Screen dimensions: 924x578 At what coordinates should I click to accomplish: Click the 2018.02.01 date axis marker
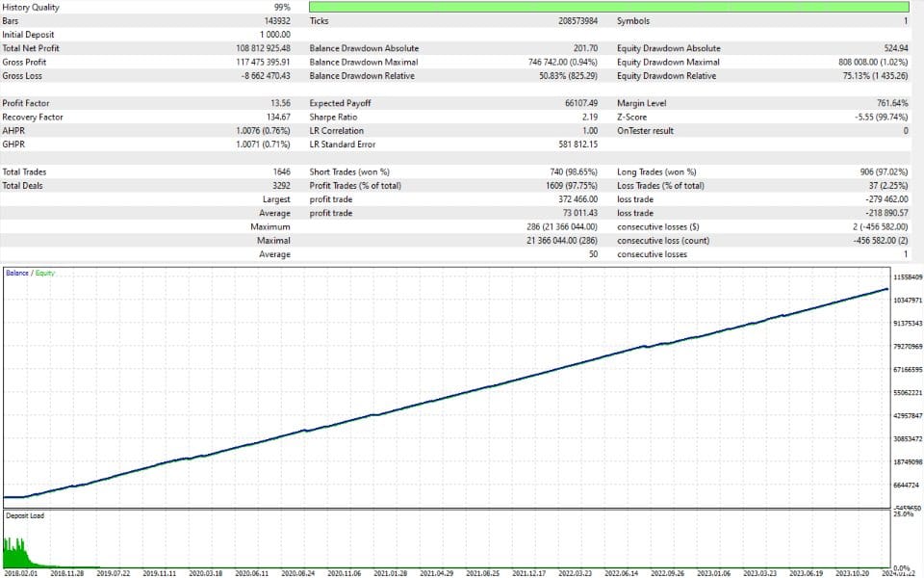(x=20, y=573)
